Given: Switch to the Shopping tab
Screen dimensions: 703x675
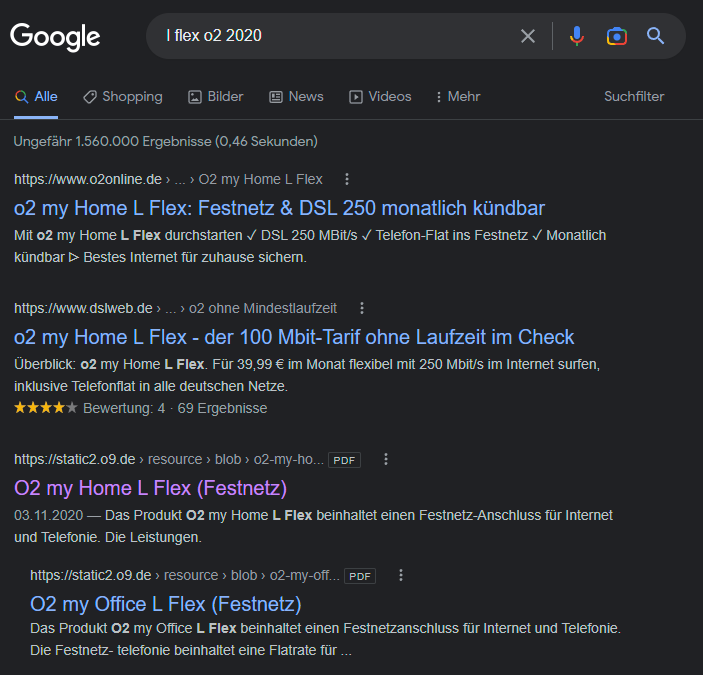Looking at the screenshot, I should (123, 97).
